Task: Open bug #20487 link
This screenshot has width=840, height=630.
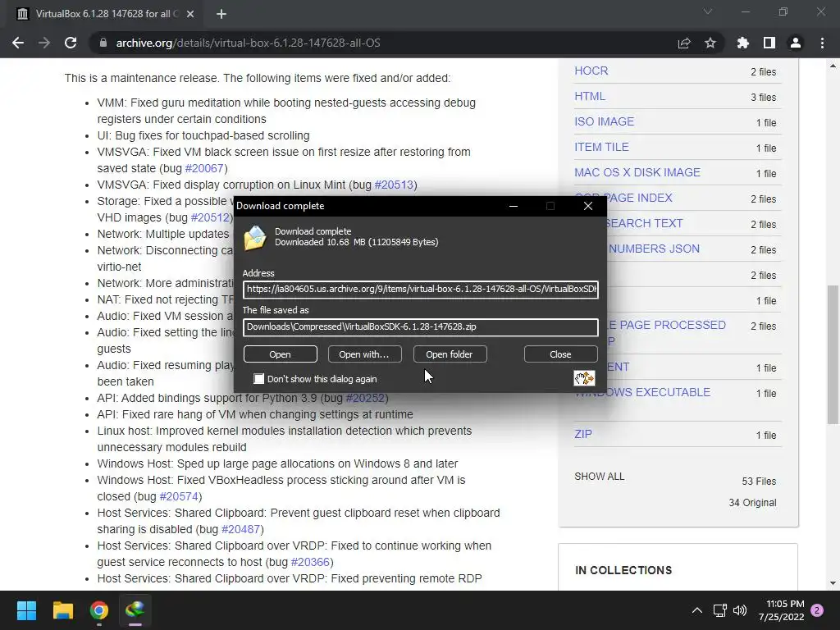Action: [240, 529]
